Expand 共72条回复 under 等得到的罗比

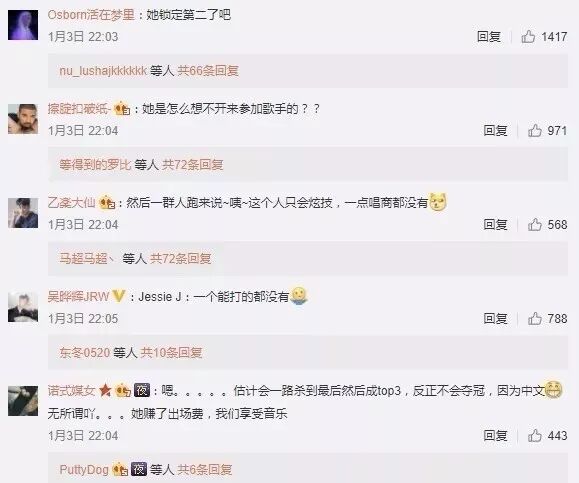point(192,164)
